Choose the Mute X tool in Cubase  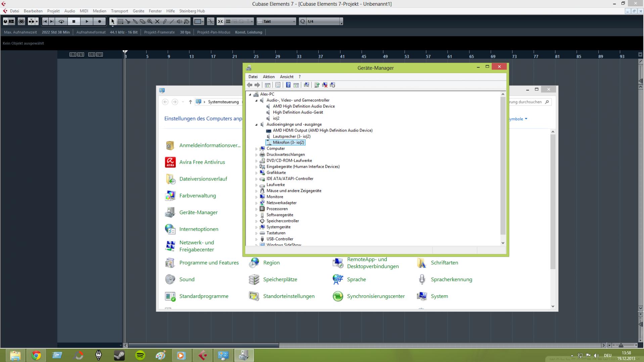[x=157, y=21]
